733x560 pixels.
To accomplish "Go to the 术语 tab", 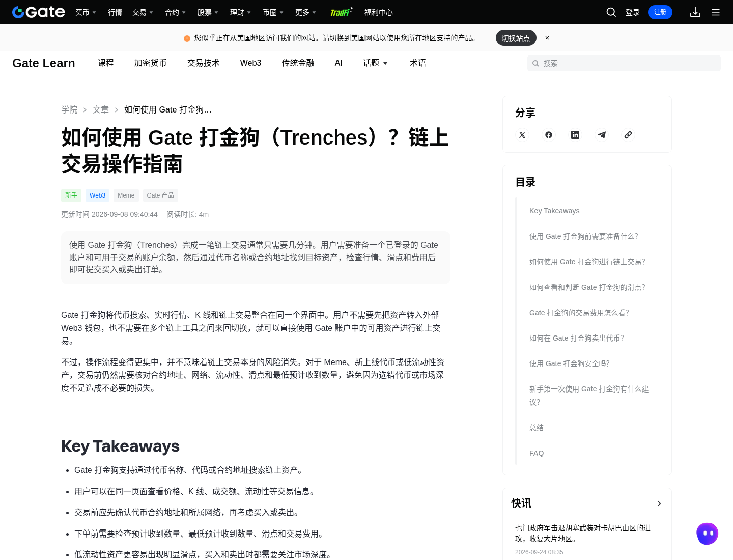I will click(x=418, y=63).
